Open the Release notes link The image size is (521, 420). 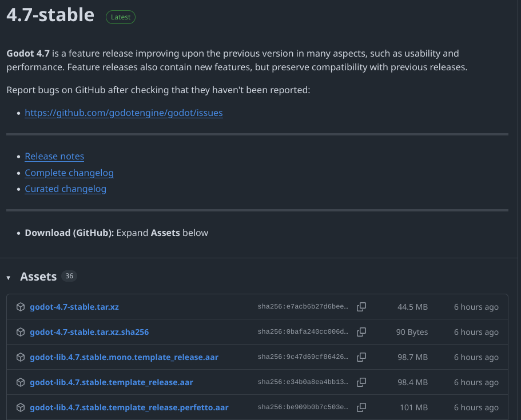[x=54, y=156]
